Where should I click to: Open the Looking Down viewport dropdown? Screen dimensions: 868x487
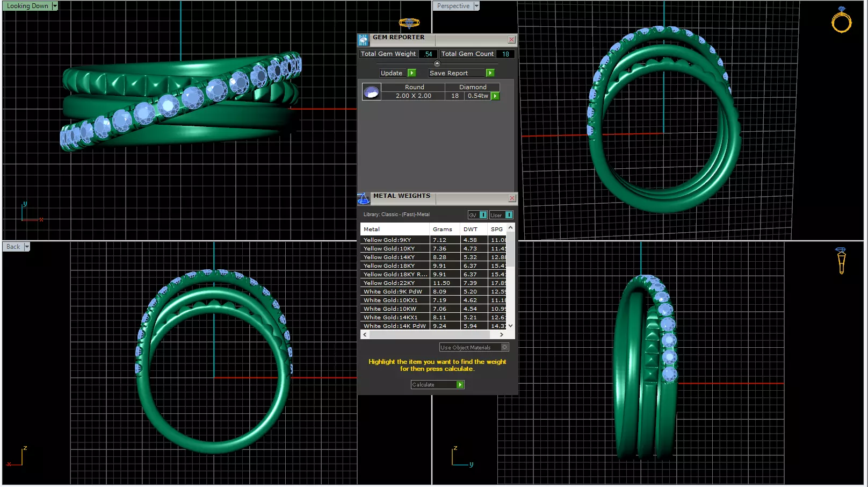(x=55, y=6)
